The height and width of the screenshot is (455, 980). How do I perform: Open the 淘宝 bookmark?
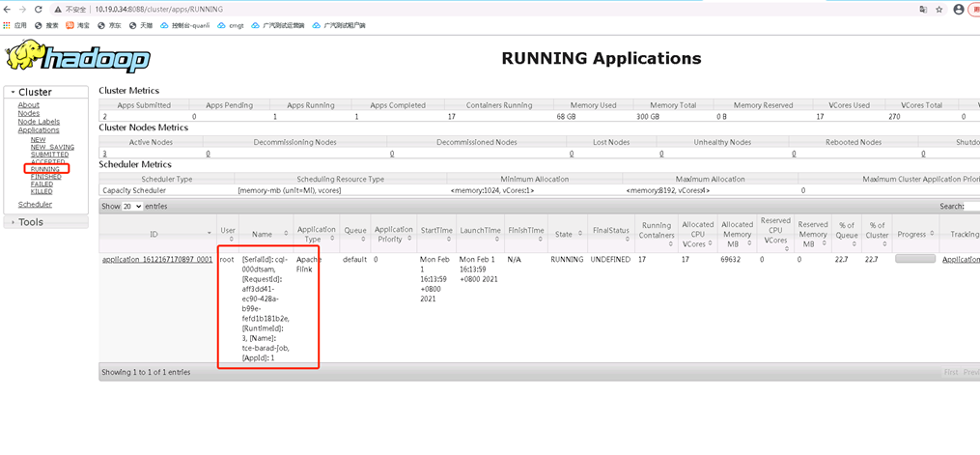(x=77, y=26)
